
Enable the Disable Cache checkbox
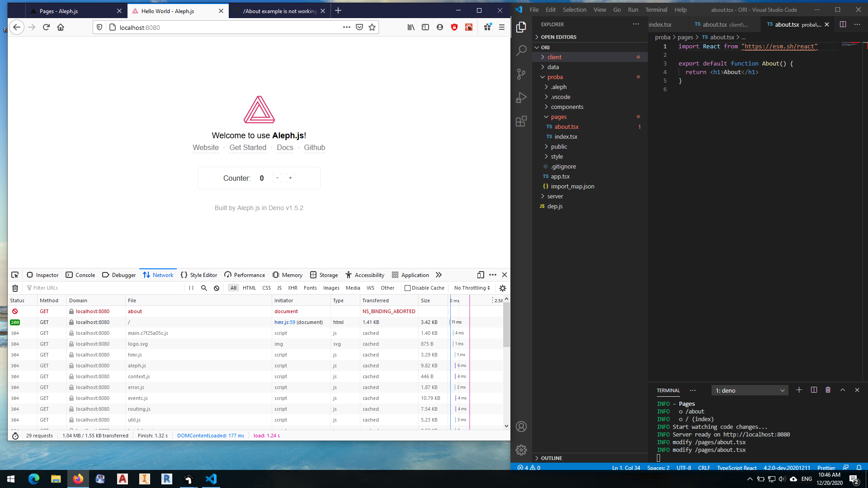pos(408,288)
